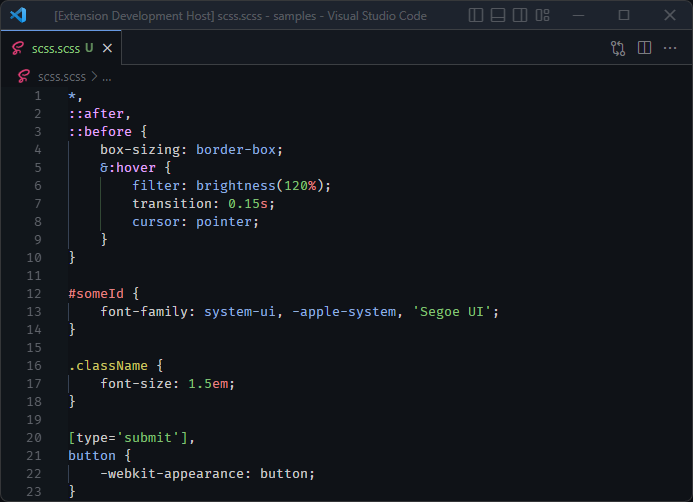Close the scss.scss tab
The width and height of the screenshot is (693, 502).
click(107, 48)
